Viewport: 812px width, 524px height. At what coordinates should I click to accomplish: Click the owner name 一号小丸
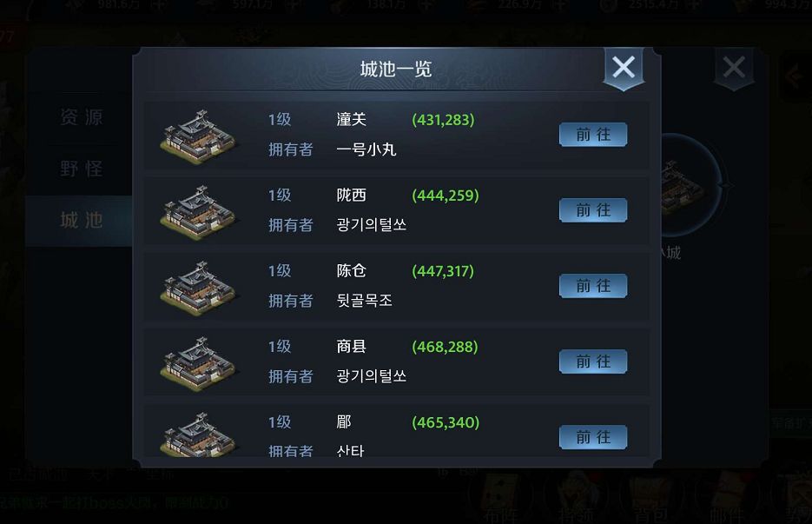click(x=366, y=149)
